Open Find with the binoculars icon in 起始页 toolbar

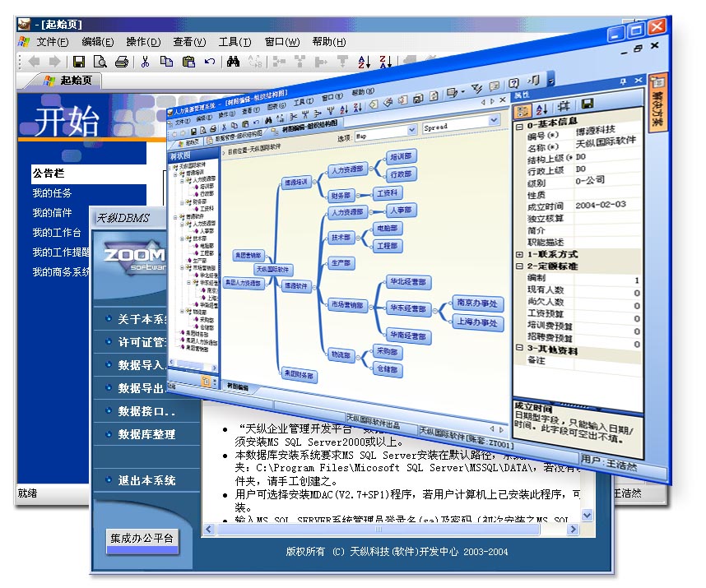point(233,61)
